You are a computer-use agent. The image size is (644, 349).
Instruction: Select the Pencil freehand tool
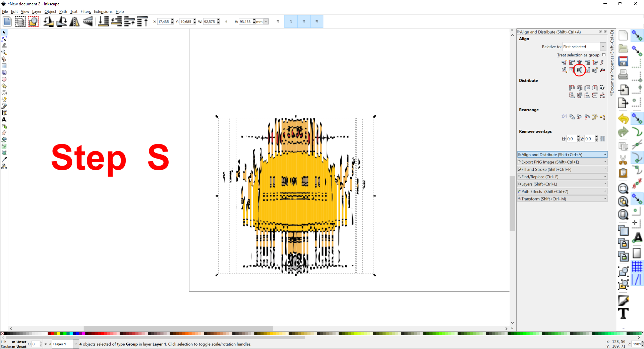coord(4,100)
